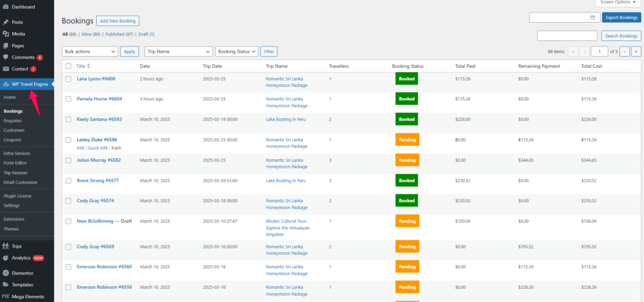The width and height of the screenshot is (644, 302).
Task: Click the Posts pin icon
Action: pyautogui.click(x=6, y=22)
